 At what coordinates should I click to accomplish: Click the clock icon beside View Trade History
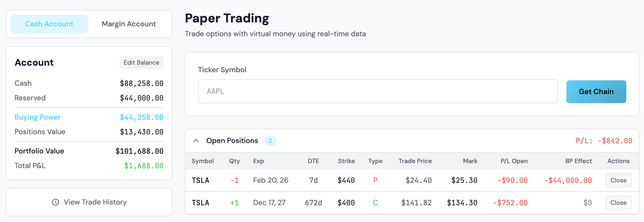(56, 202)
